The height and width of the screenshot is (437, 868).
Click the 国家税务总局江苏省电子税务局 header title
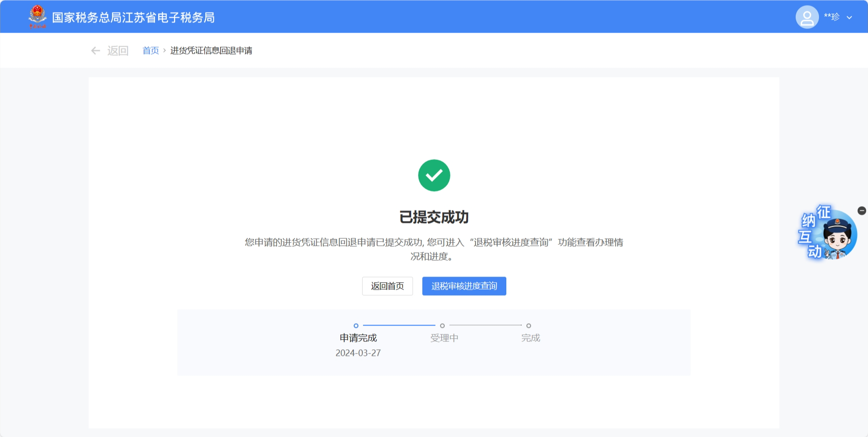pyautogui.click(x=133, y=18)
